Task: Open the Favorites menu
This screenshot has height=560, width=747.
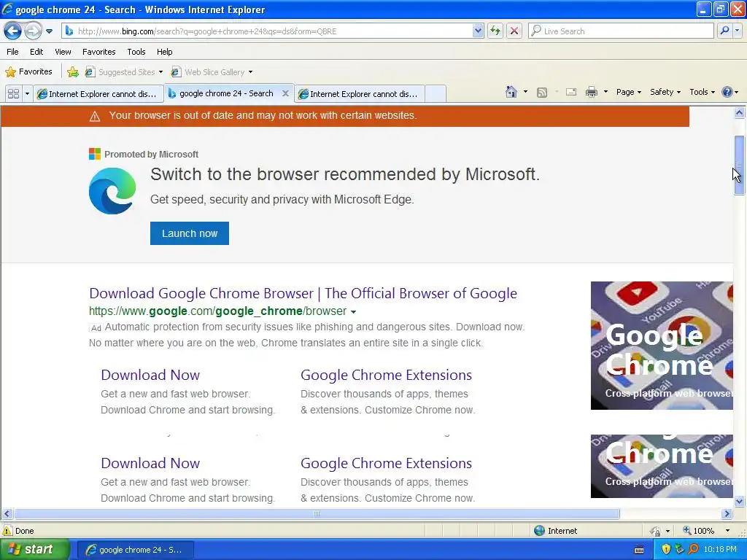Action: pyautogui.click(x=98, y=52)
